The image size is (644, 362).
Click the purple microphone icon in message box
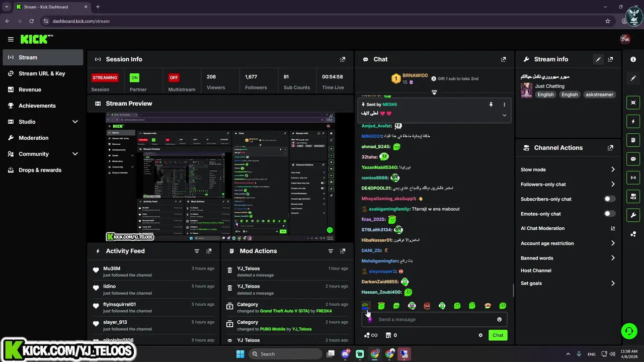[x=370, y=319]
